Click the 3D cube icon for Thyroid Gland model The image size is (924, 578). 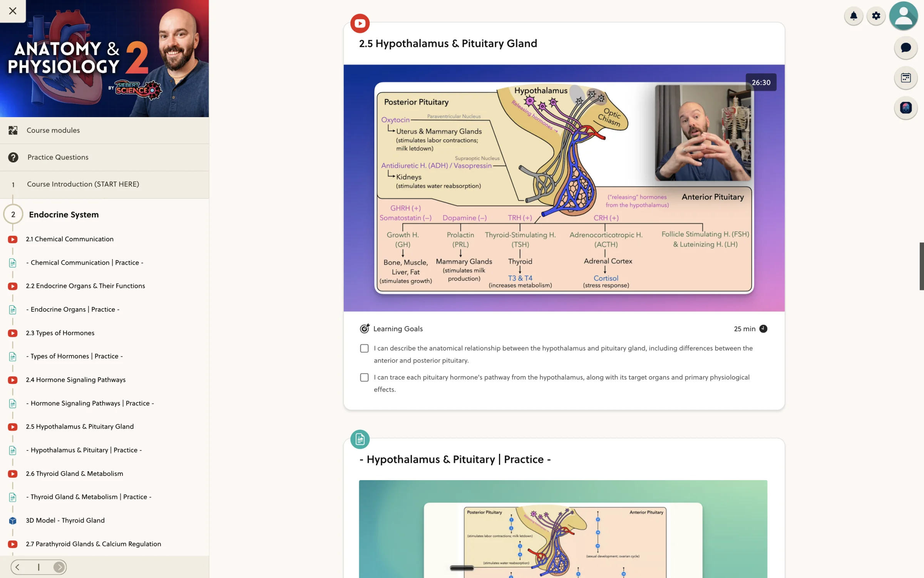(x=13, y=521)
